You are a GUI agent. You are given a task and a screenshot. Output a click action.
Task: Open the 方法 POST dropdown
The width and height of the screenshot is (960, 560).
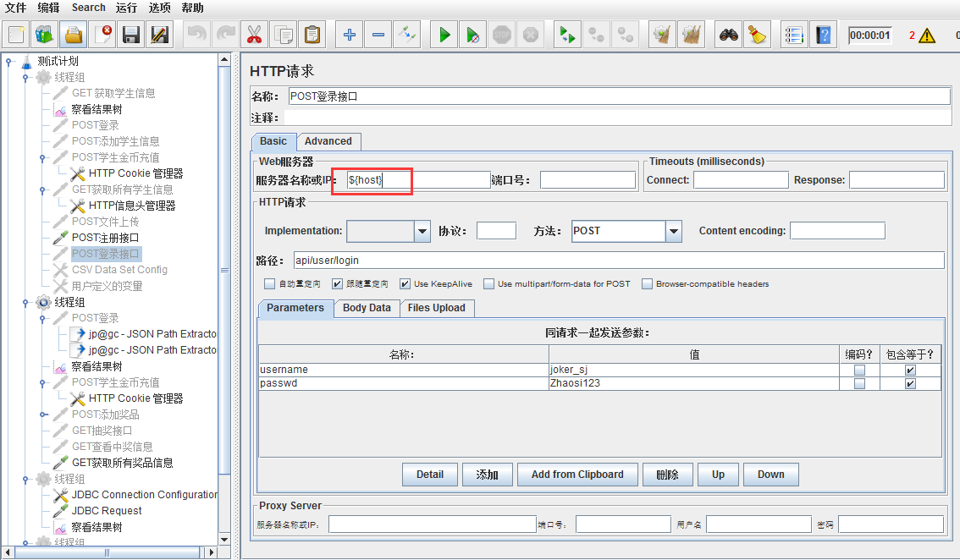click(x=674, y=231)
